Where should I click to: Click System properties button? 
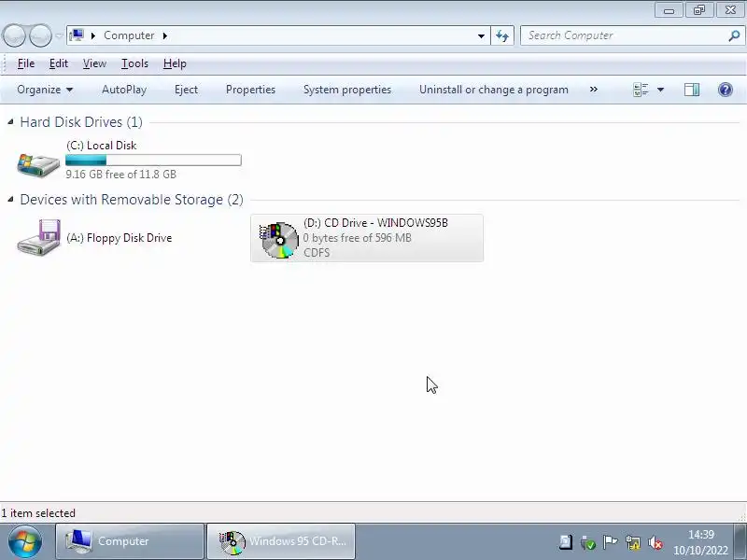347,90
